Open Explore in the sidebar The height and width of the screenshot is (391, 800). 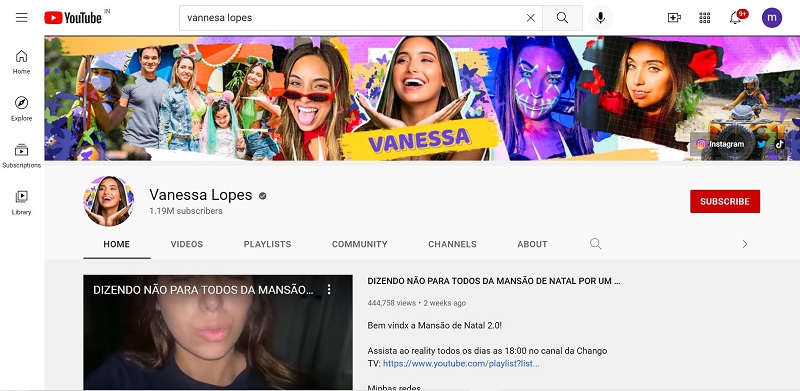(21, 109)
